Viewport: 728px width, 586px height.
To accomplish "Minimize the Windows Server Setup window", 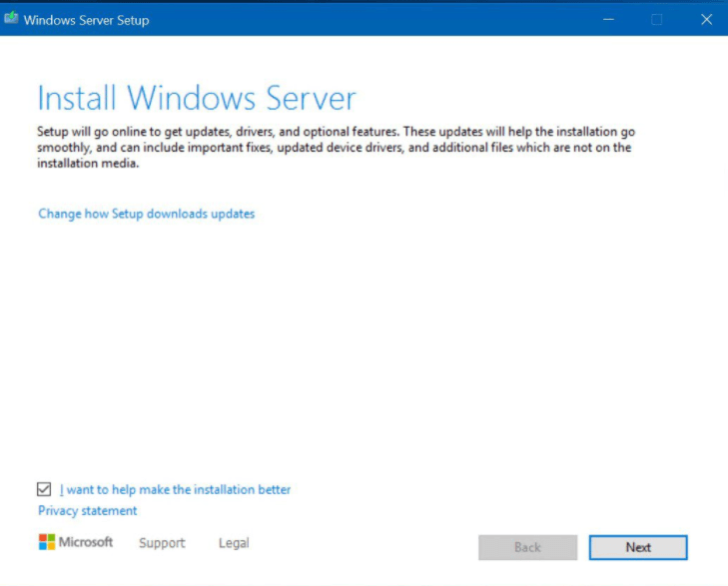I will [x=606, y=19].
